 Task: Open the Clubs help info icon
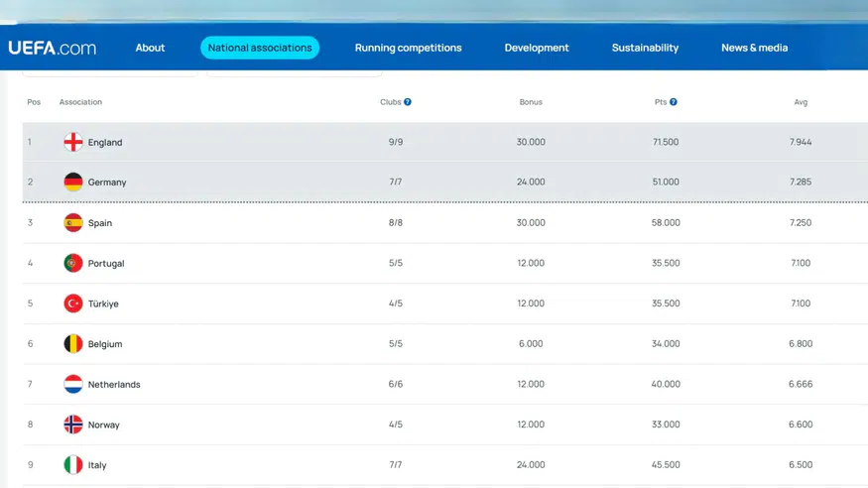408,102
